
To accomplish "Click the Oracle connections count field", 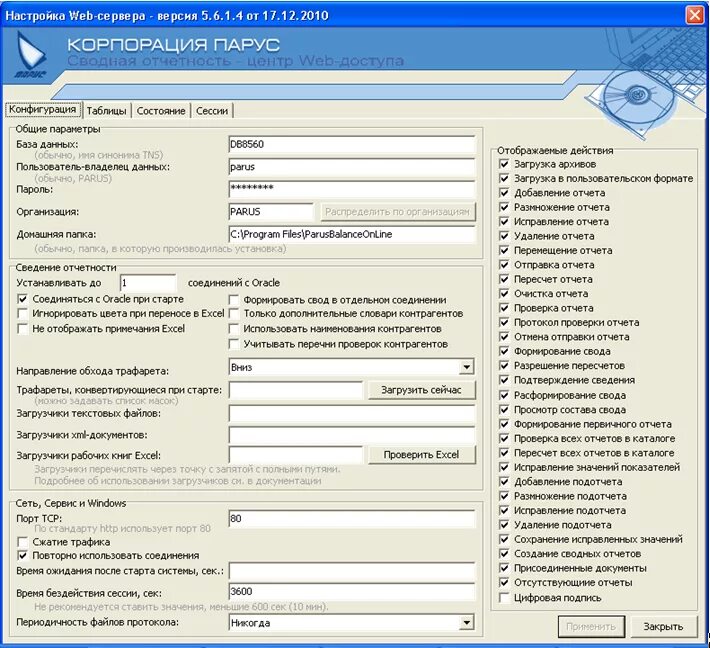I will coord(148,283).
